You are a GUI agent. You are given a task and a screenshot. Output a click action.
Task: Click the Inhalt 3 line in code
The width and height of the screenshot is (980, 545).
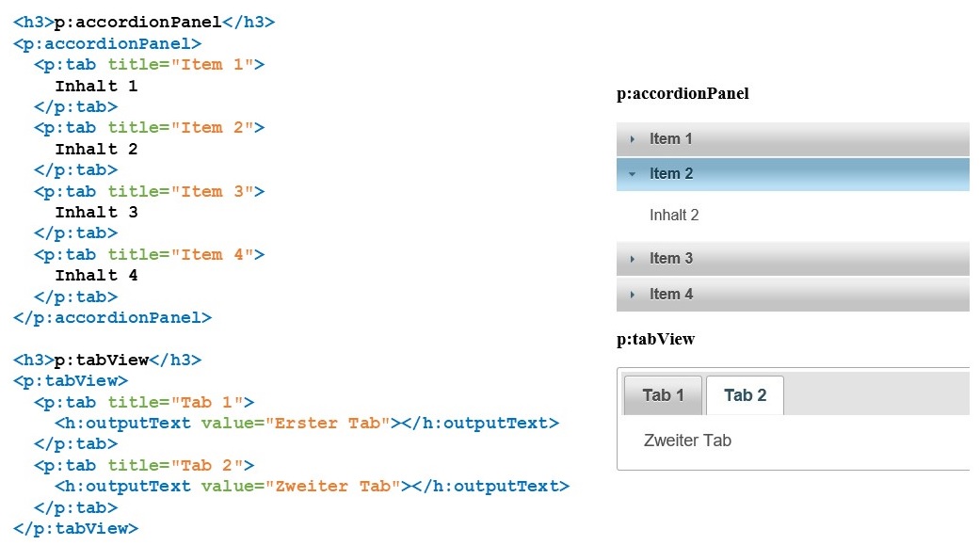point(96,213)
